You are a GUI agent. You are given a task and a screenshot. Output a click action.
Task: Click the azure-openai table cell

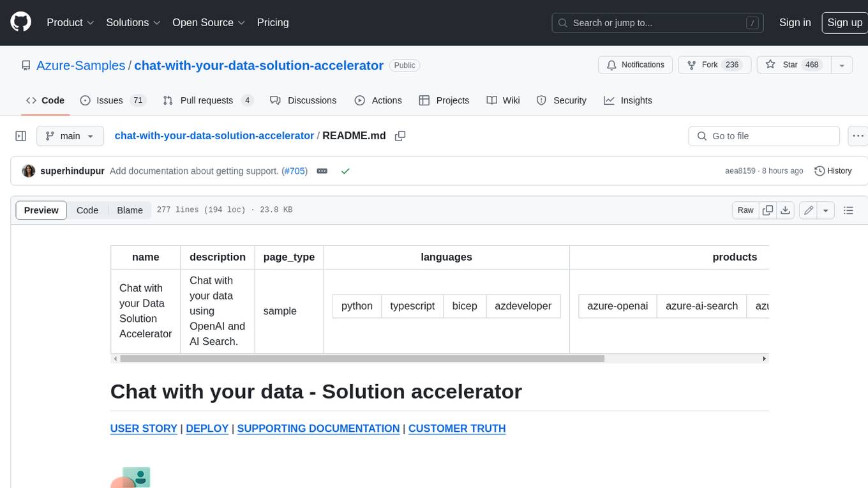[x=618, y=306]
